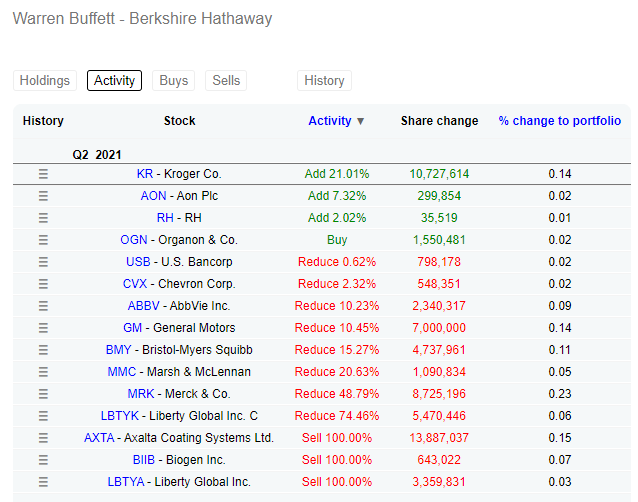
Task: Click the 'Share change' column header
Action: point(439,121)
